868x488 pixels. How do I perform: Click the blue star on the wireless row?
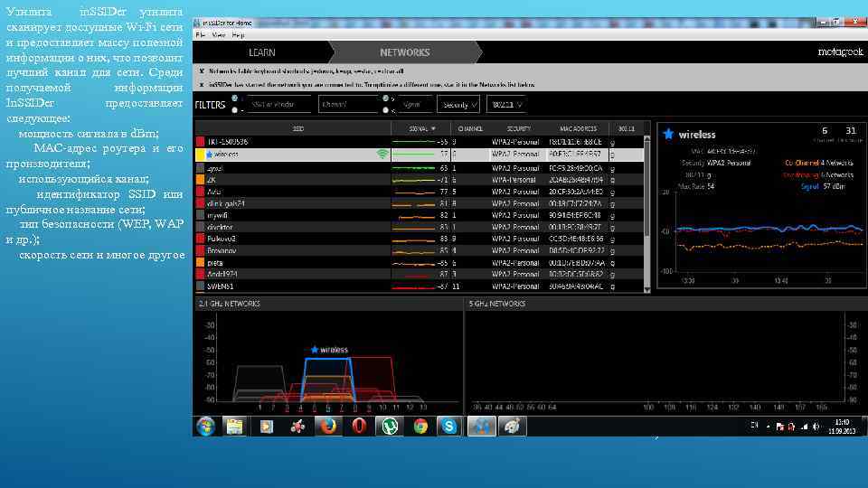210,155
